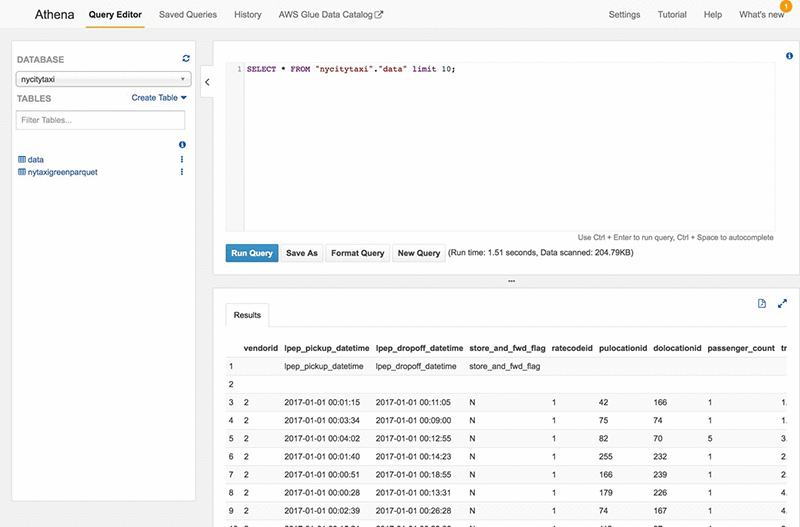Click the info icon in query editor corner
800x527 pixels.
[789, 56]
